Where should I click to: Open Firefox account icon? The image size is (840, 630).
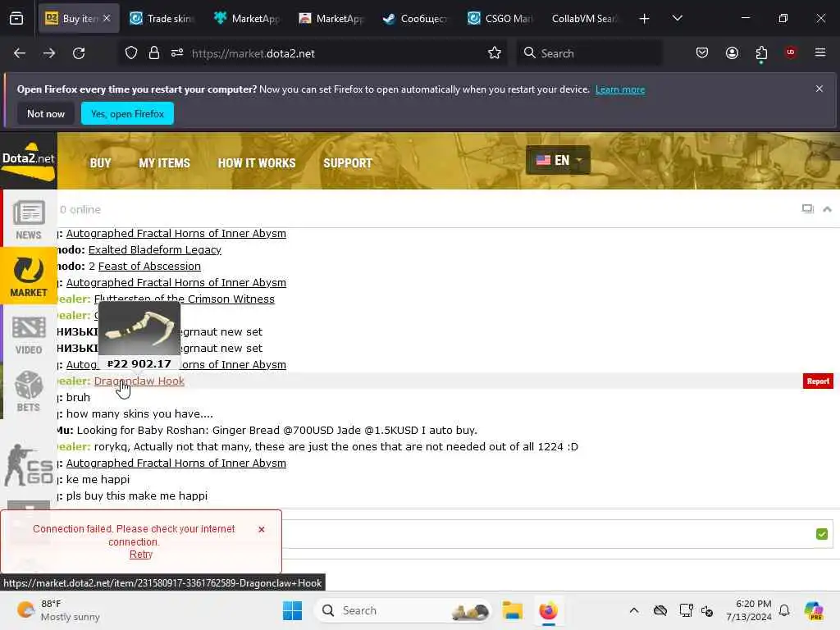[x=732, y=52]
